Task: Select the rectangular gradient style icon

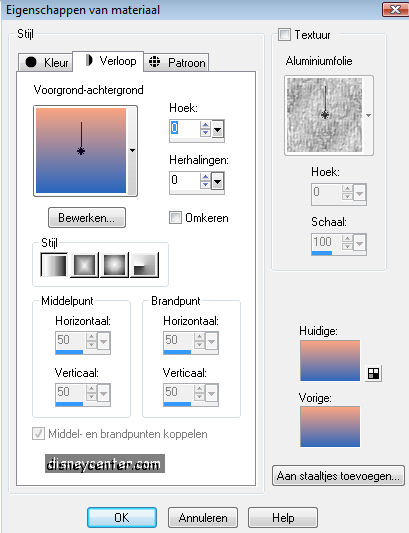Action: [84, 265]
